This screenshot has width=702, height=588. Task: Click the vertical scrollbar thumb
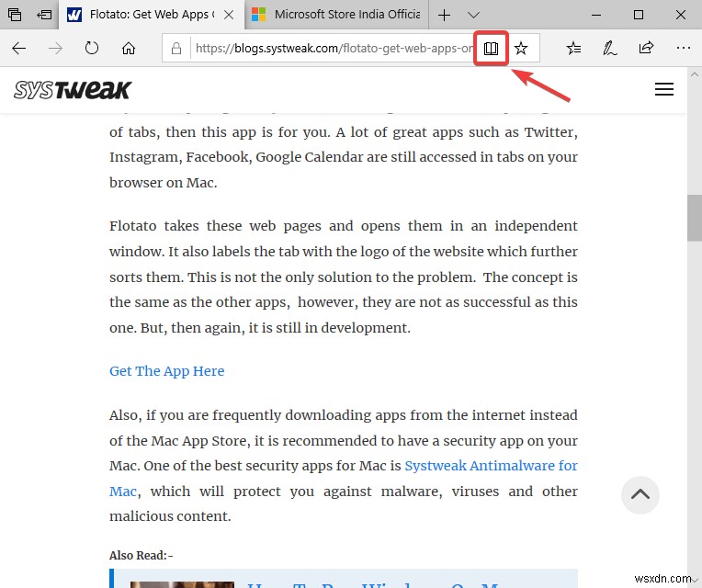[695, 218]
